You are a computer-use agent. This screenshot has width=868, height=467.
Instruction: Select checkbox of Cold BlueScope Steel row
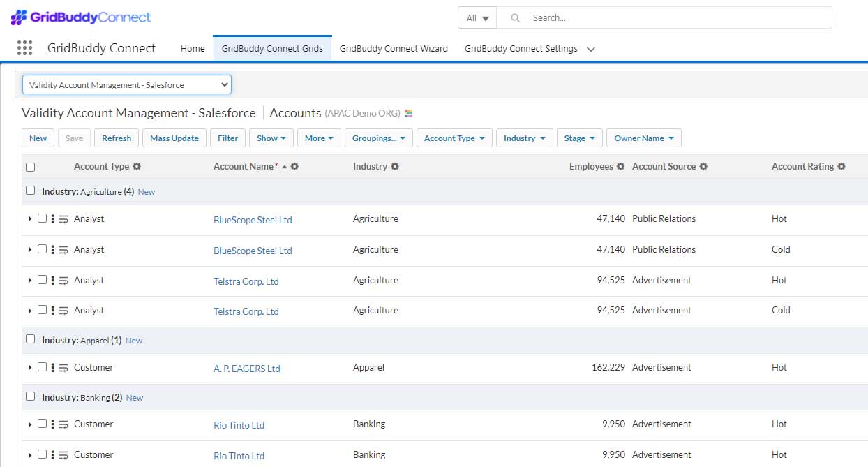click(42, 249)
